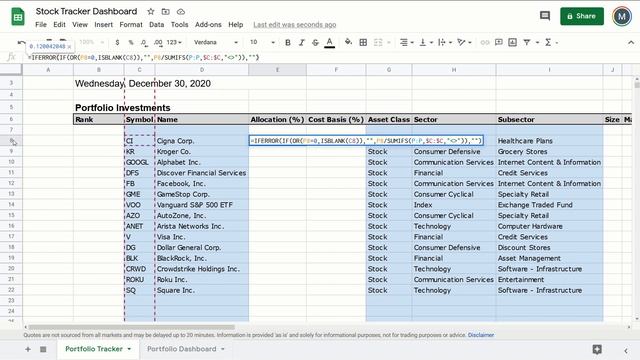Click the Disclaimer link
The width and height of the screenshot is (640, 360).
pyautogui.click(x=481, y=335)
